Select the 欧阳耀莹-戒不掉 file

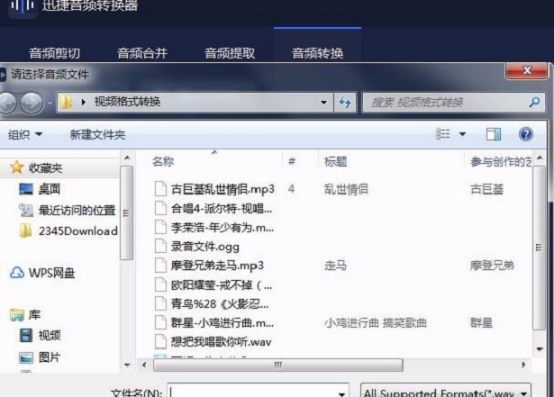(x=222, y=285)
